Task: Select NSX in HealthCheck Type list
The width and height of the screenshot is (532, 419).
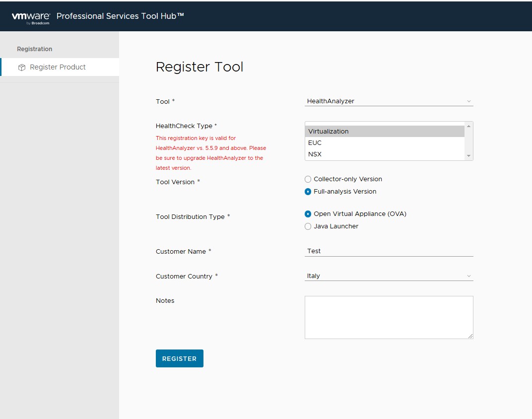Action: [x=385, y=154]
